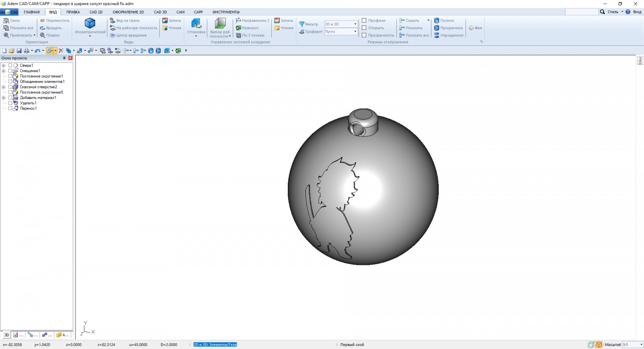Click the По 3 точкам button
This screenshot has width=644, height=349.
pyautogui.click(x=250, y=35)
